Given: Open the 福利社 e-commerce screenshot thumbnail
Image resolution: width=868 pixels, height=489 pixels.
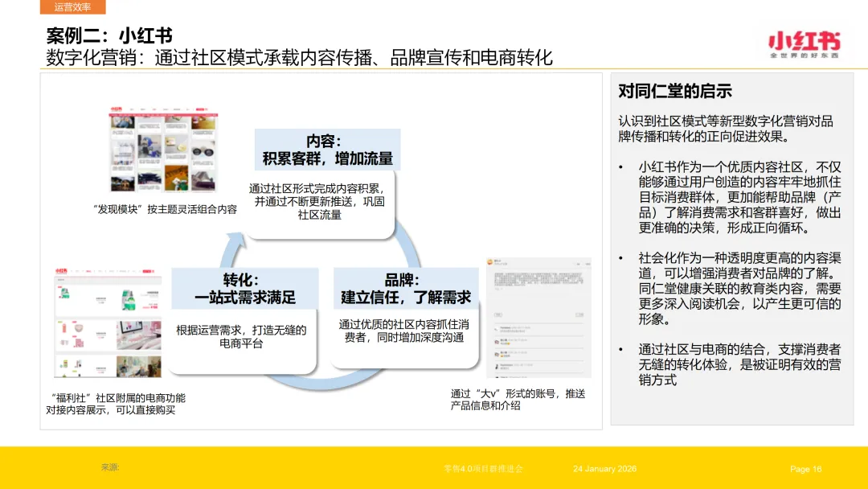Looking at the screenshot, I should [108, 323].
